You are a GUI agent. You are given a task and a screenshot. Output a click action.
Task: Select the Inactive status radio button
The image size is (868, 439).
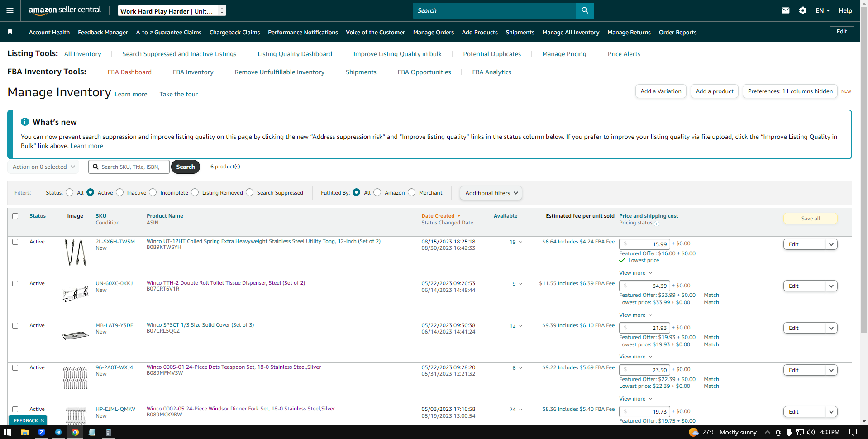(119, 192)
